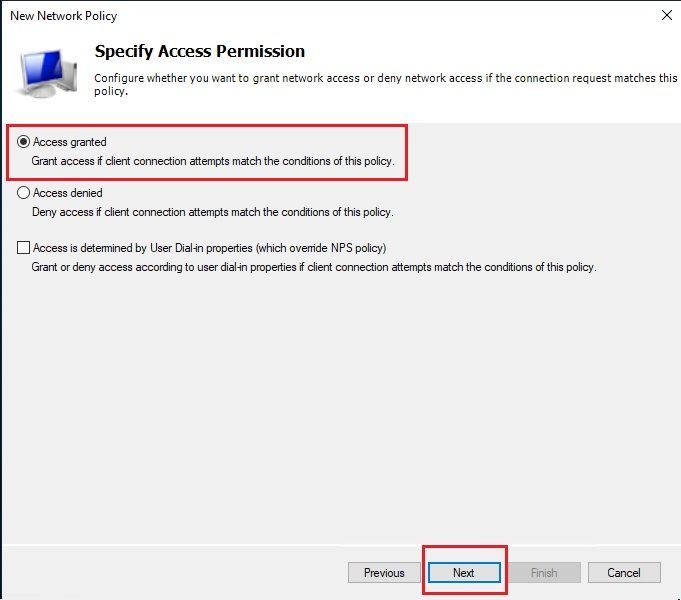Click the 'Access denied' label text

click(68, 193)
